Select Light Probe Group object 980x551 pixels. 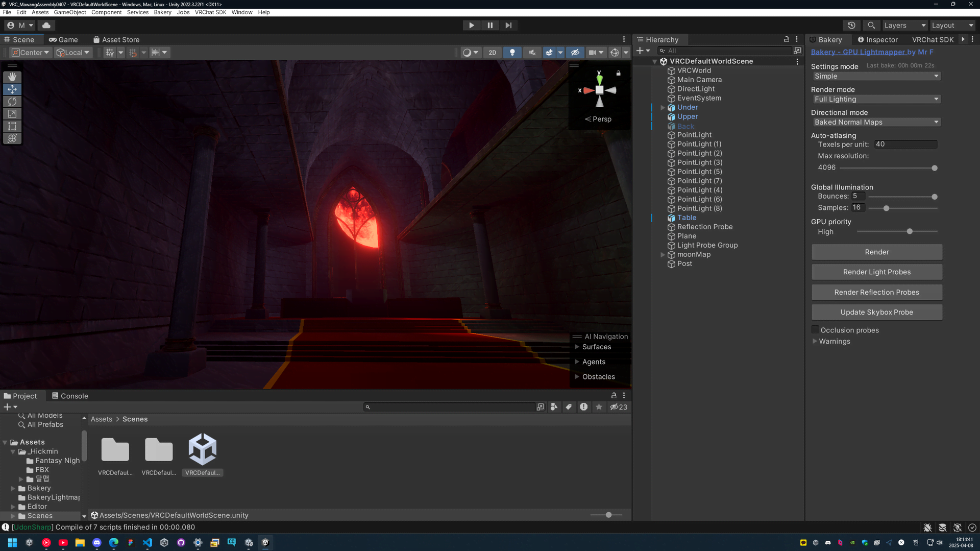pyautogui.click(x=707, y=245)
